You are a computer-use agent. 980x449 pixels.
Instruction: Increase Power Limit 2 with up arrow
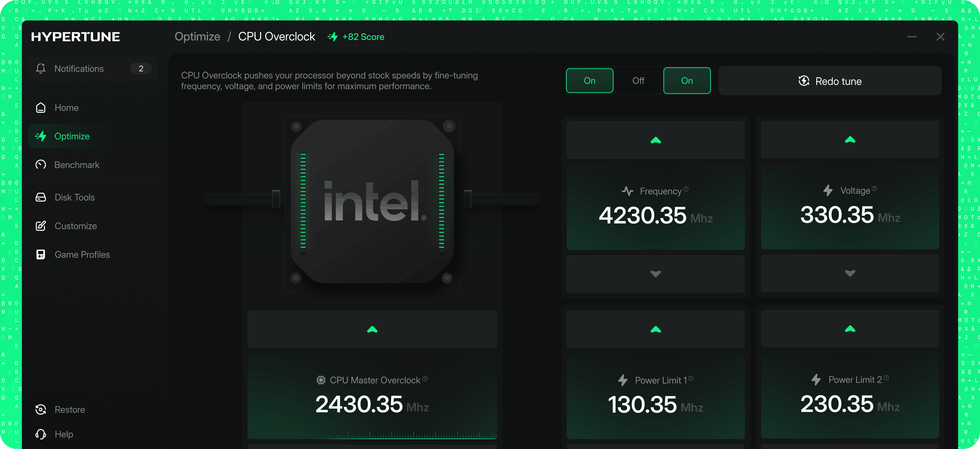click(850, 329)
